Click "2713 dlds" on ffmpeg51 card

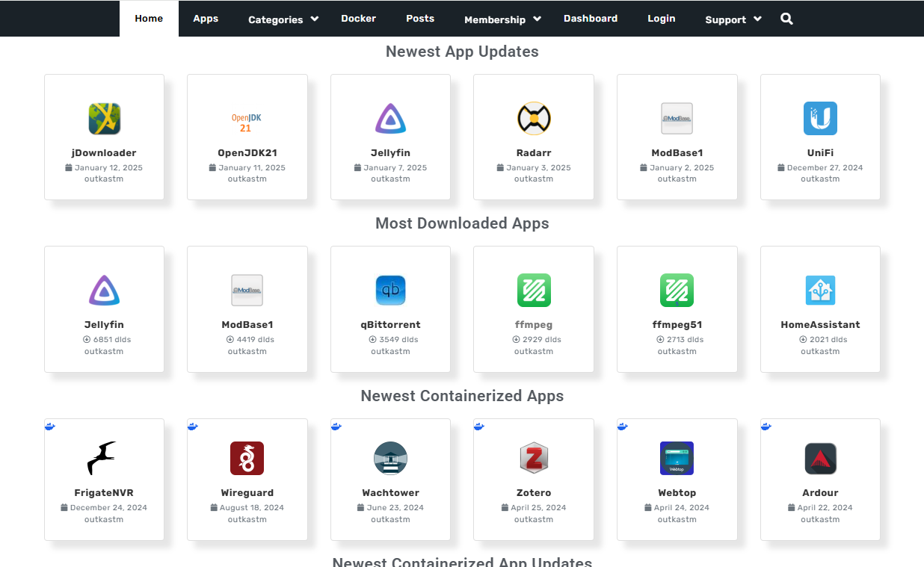(686, 339)
